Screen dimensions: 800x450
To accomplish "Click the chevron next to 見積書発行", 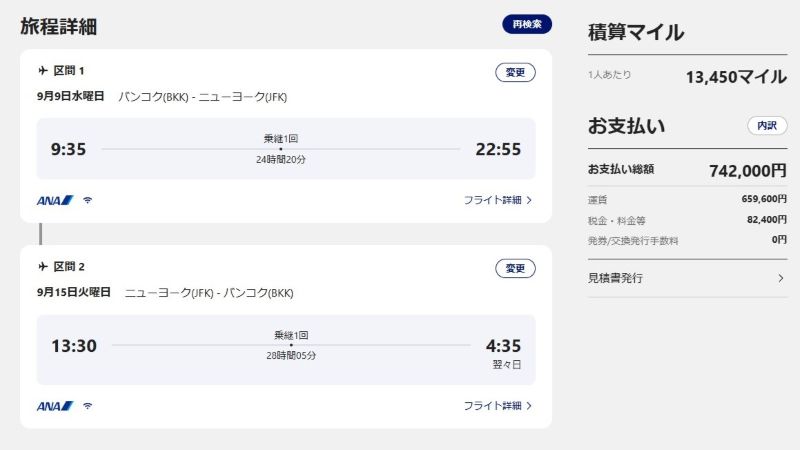I will point(781,278).
